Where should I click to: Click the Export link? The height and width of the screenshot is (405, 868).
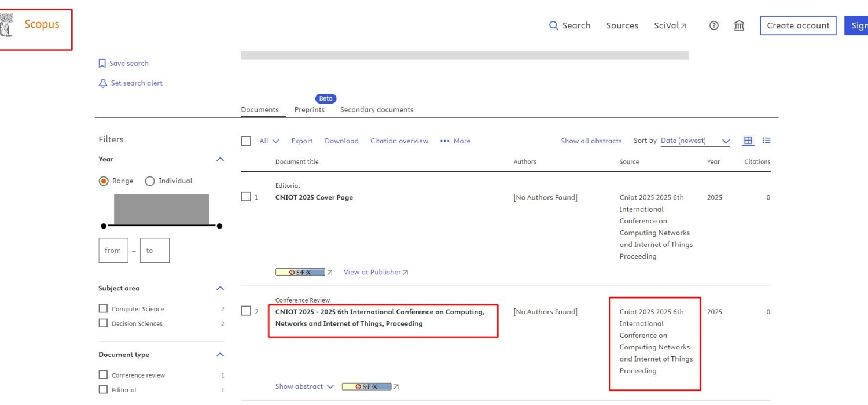click(x=302, y=141)
